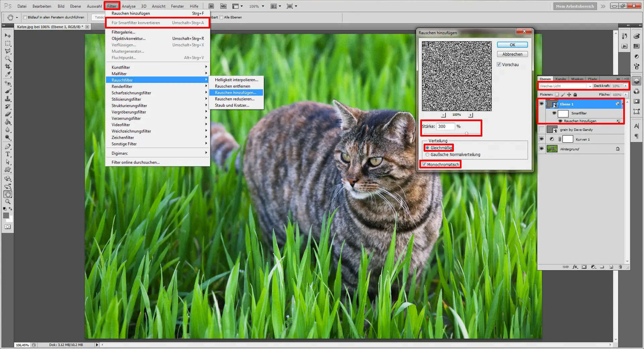Select Gaußsche Normalverteilung distribution
Screen dimensions: 644x349
427,154
